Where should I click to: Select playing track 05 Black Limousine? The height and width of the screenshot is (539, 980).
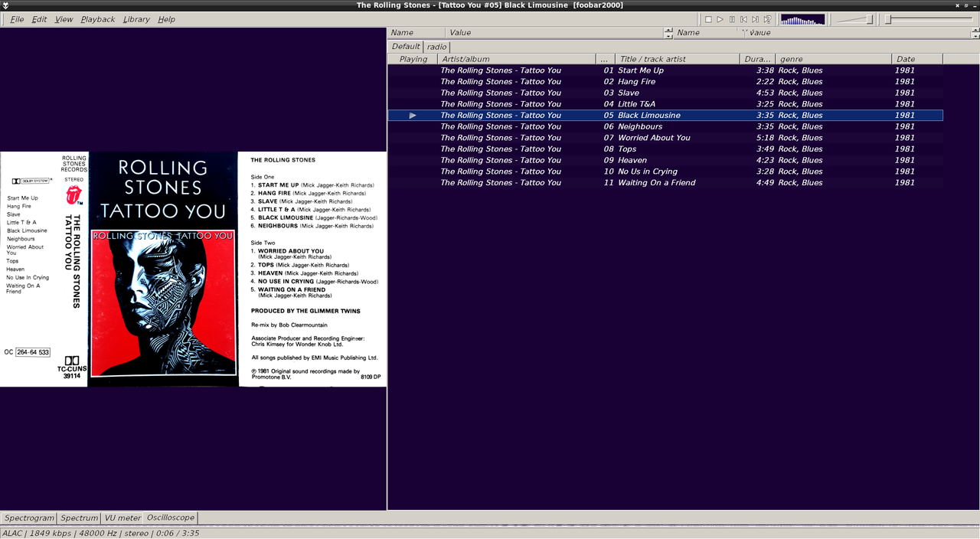click(x=665, y=115)
